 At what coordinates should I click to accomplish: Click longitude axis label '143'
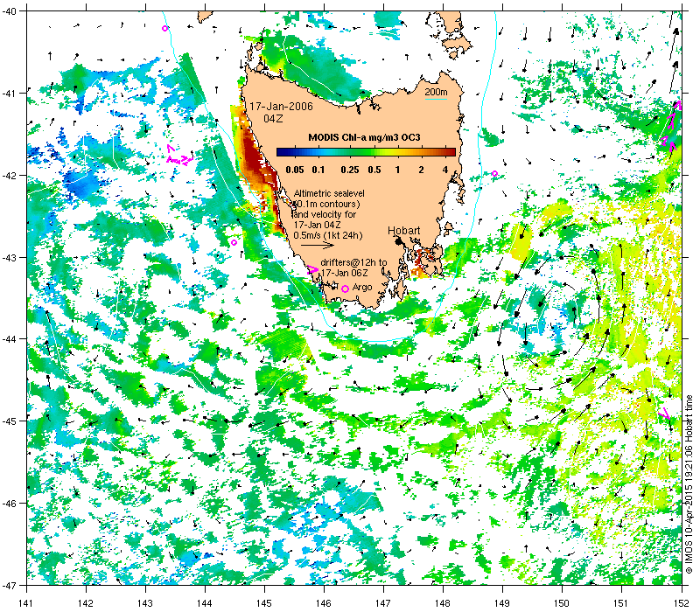(145, 603)
